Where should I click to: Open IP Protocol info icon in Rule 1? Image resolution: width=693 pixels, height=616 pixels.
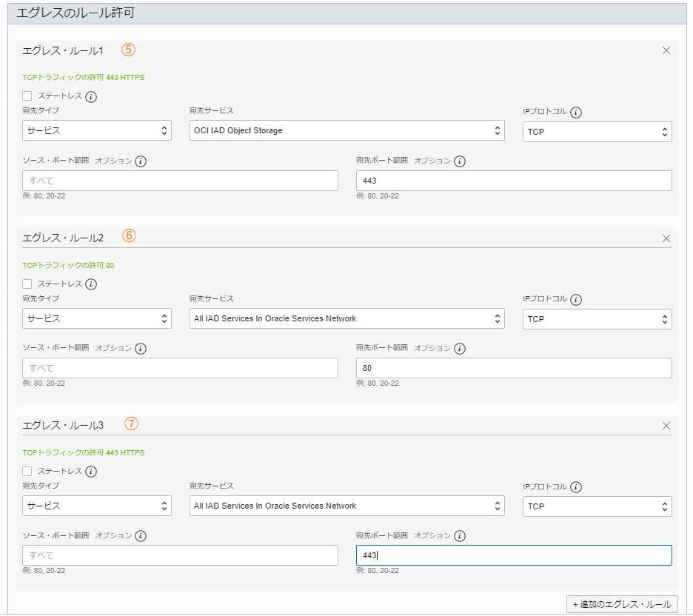(576, 113)
